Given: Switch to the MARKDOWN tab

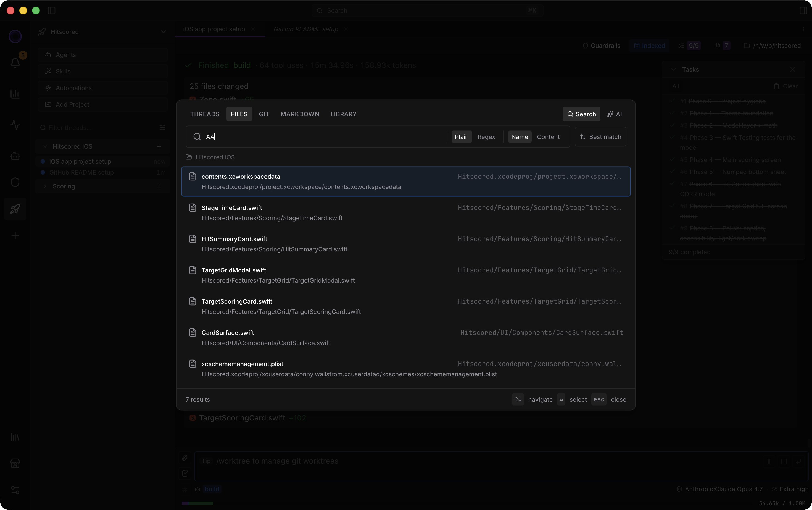Looking at the screenshot, I should pyautogui.click(x=300, y=114).
